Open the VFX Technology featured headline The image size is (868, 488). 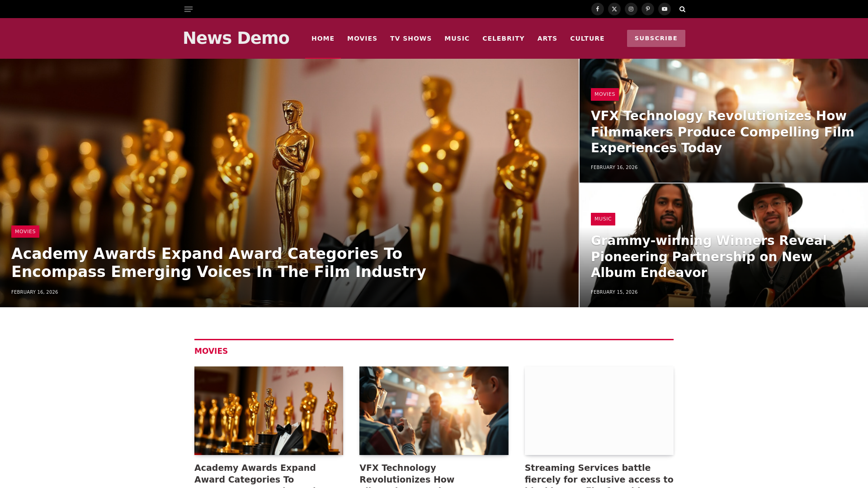[722, 131]
